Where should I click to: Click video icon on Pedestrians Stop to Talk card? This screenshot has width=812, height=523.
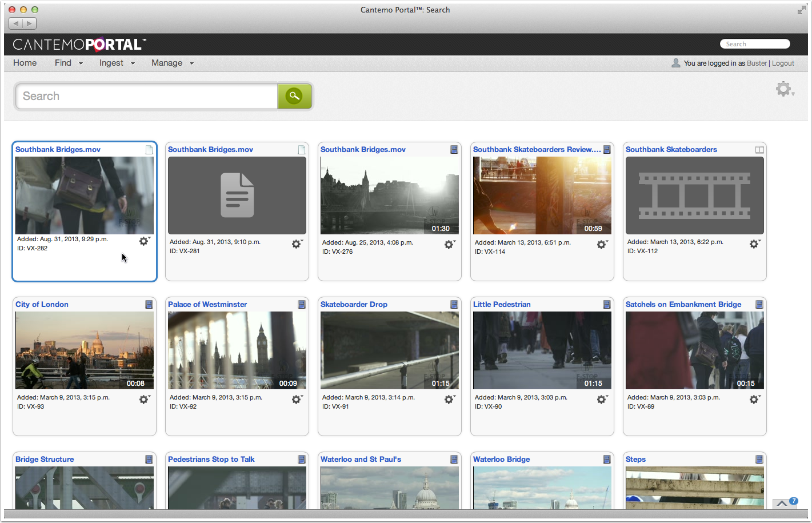coord(302,460)
